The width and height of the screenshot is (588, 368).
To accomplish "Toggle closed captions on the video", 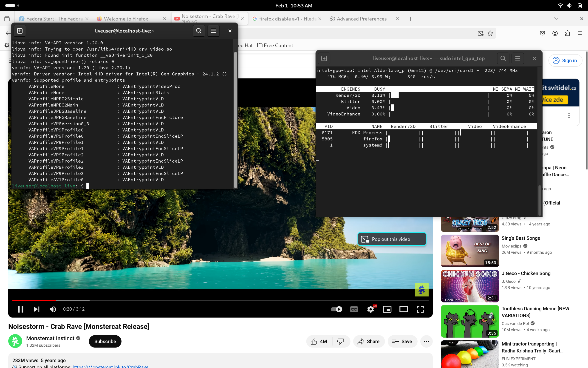I will tap(354, 309).
